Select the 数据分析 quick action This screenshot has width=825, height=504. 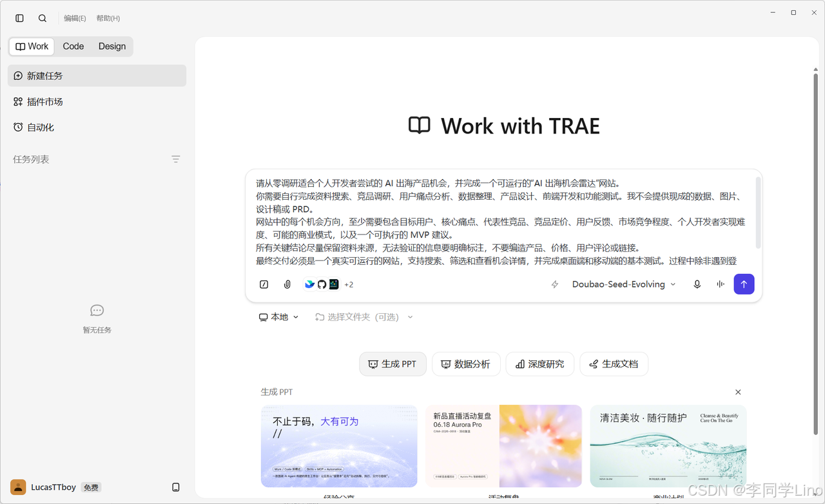click(x=466, y=364)
